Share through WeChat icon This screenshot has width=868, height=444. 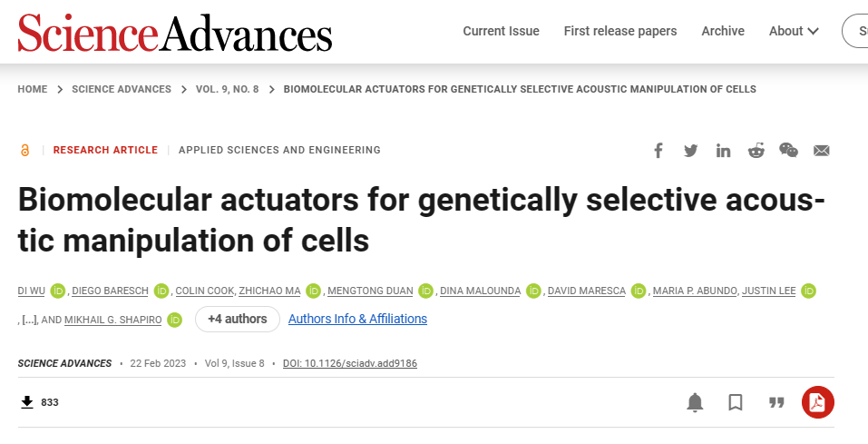click(x=788, y=150)
